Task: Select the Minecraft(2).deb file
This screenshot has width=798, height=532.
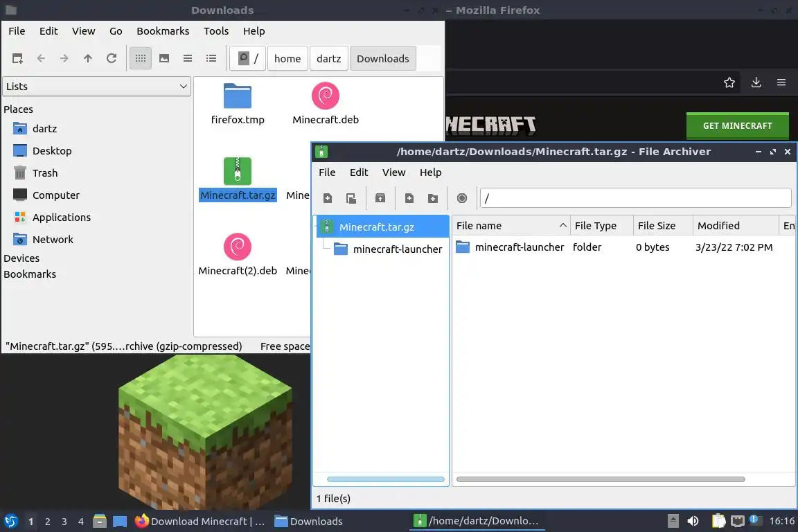Action: pyautogui.click(x=238, y=254)
